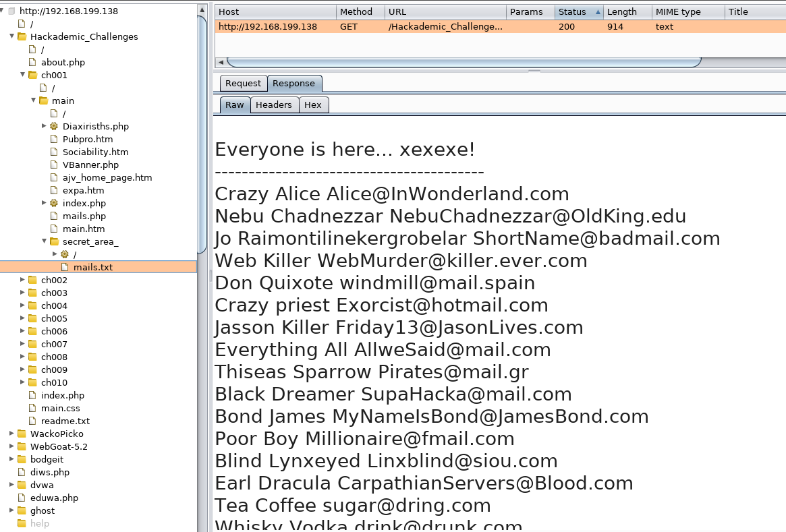The image size is (786, 532).
Task: Click the file icon next to readme.txt
Action: (x=32, y=421)
